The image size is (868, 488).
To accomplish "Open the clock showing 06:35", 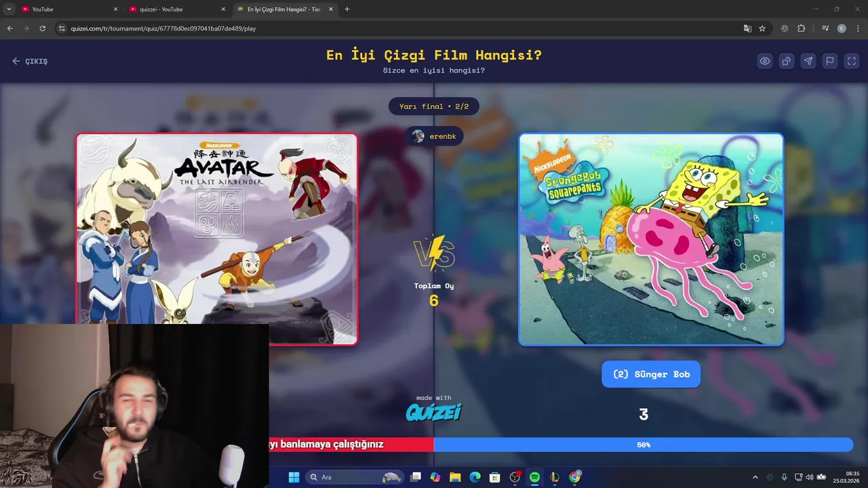I will (x=848, y=477).
